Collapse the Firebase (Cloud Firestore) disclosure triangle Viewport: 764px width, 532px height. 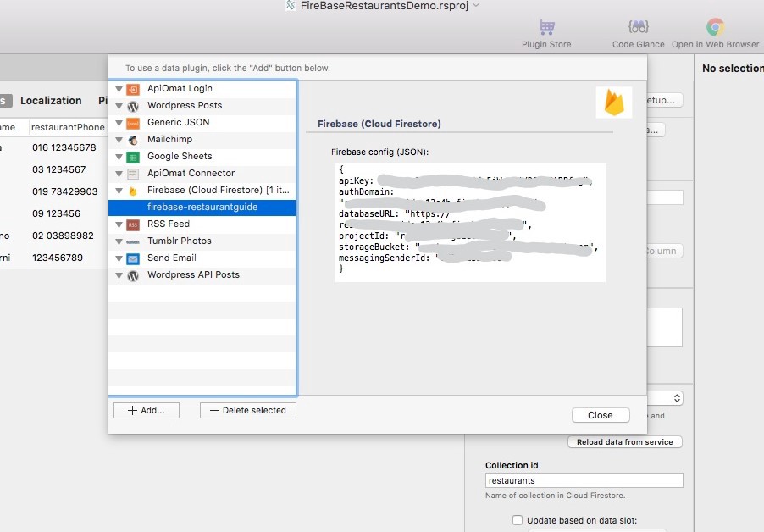pos(119,191)
